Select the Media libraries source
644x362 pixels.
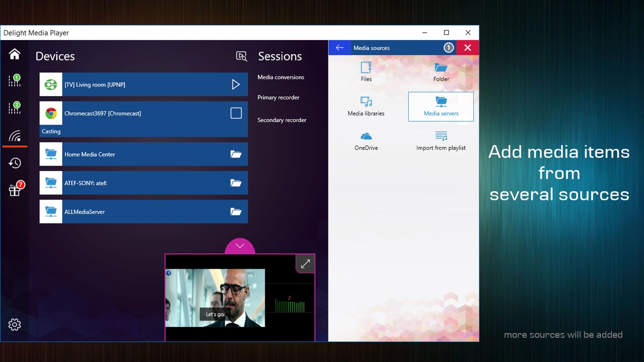[366, 106]
